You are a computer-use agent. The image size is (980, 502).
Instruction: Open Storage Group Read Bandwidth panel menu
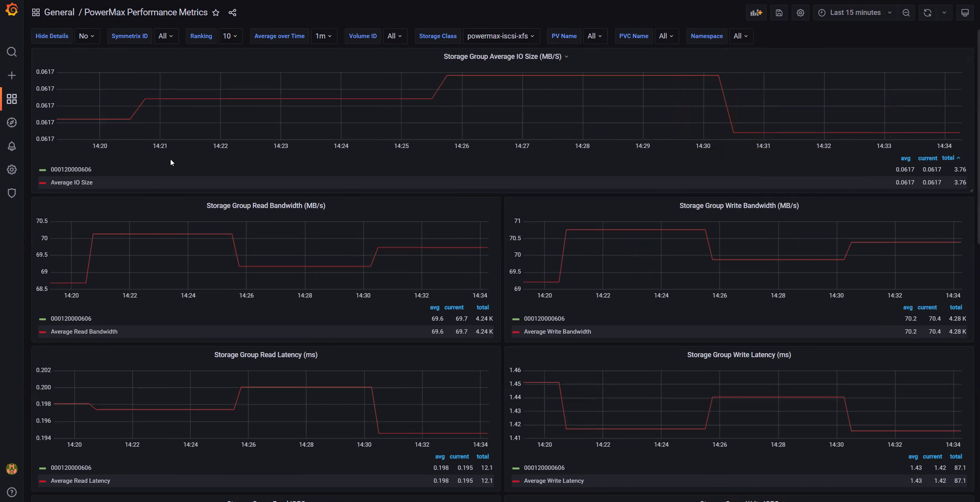pos(266,206)
